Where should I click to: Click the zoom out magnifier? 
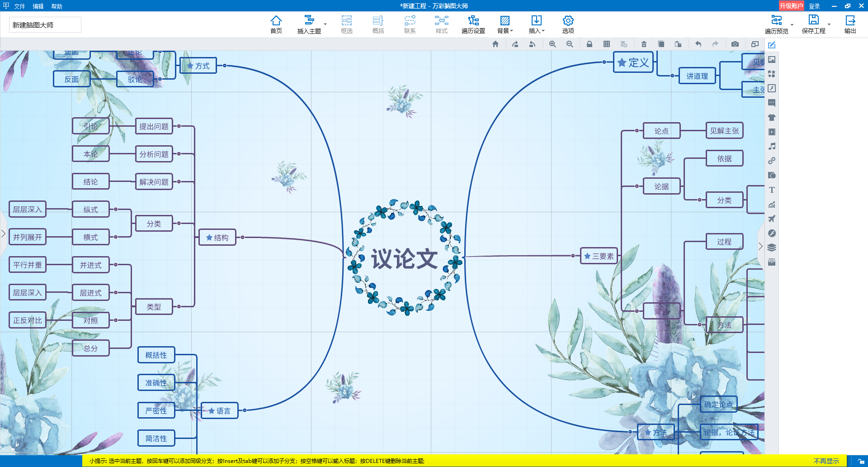click(x=570, y=44)
